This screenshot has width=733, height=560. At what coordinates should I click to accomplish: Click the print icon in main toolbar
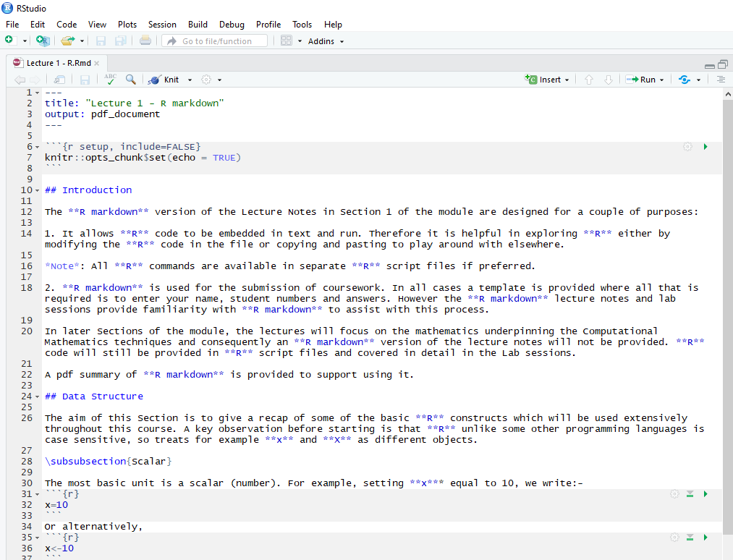click(x=145, y=41)
